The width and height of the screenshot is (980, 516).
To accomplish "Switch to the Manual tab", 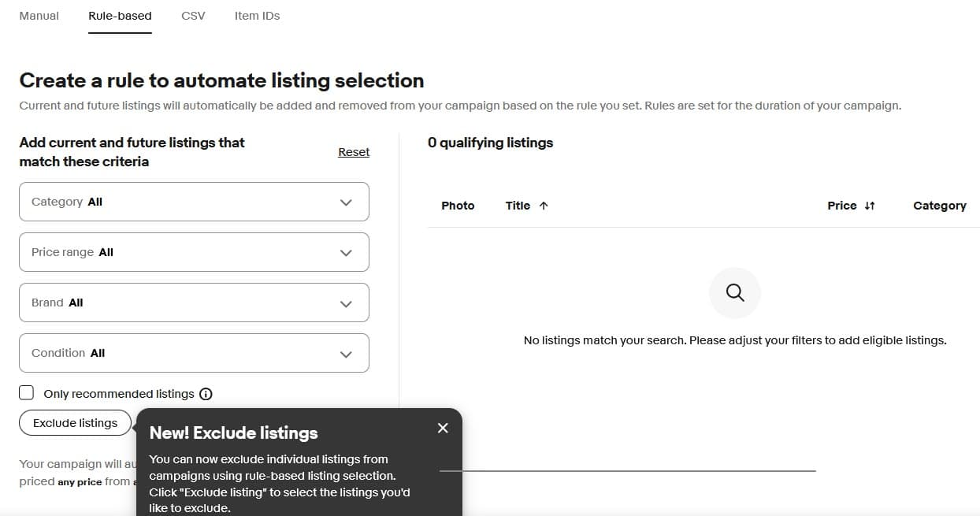I will coord(39,16).
